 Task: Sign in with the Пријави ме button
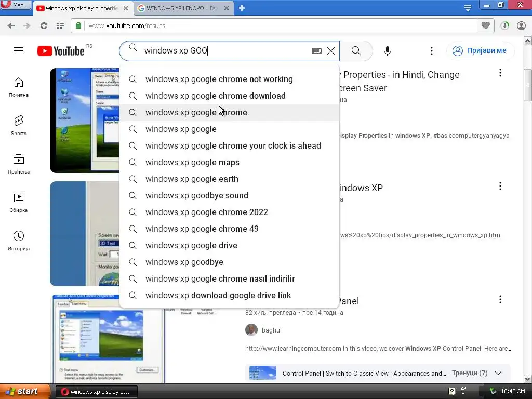(x=480, y=50)
